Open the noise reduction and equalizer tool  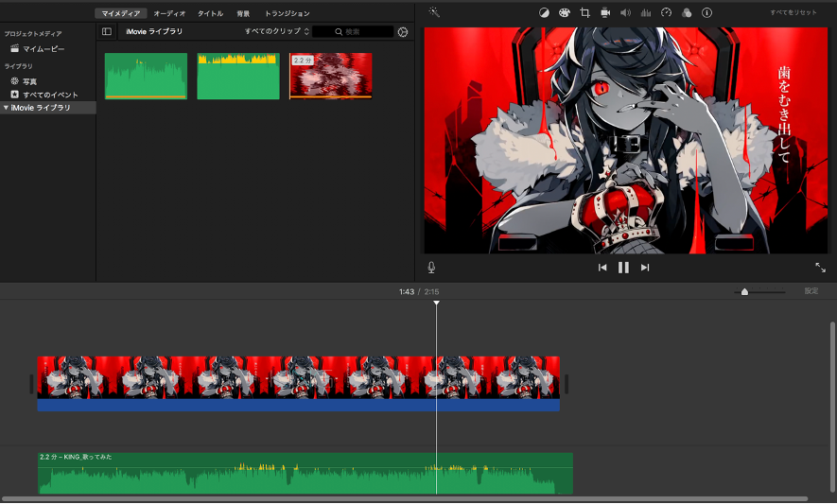coord(646,12)
